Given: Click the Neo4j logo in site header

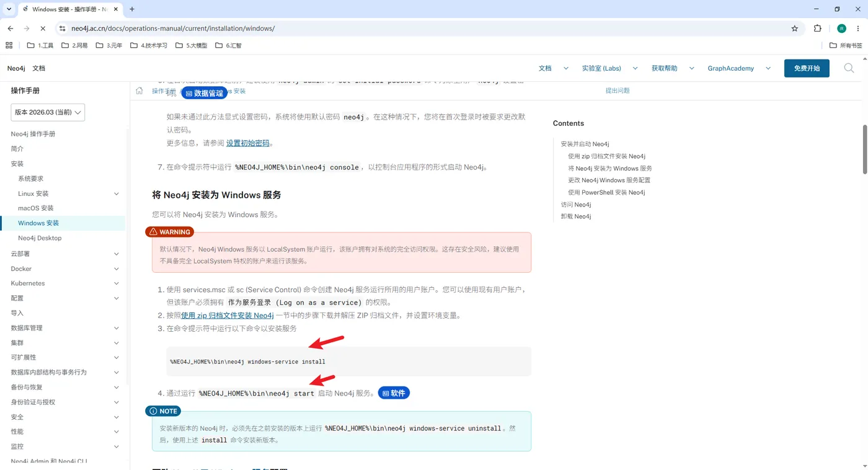Looking at the screenshot, I should tap(16, 68).
